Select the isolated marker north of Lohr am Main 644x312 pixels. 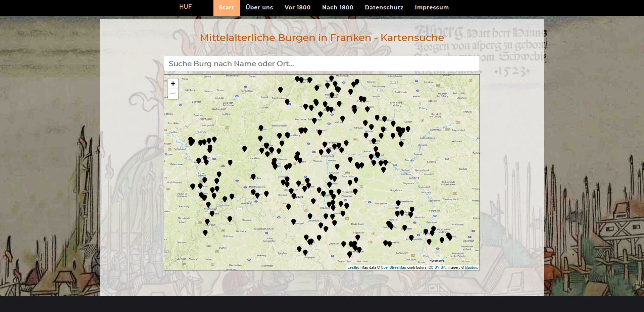click(245, 149)
